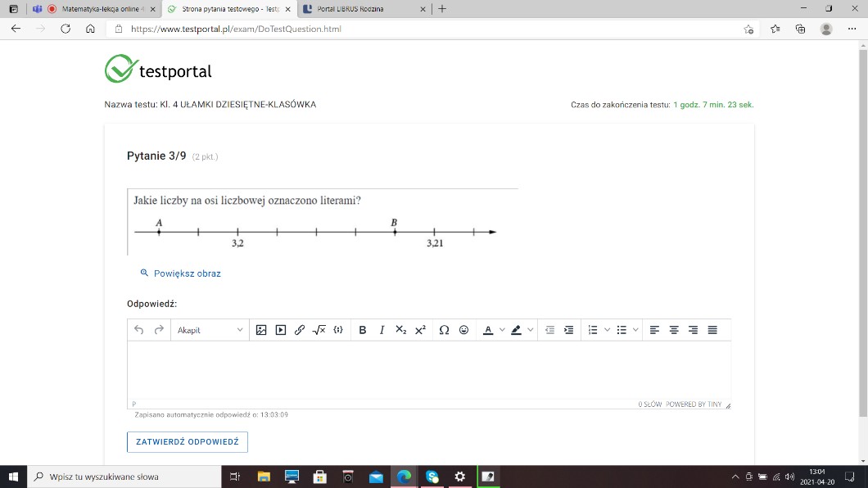Image resolution: width=868 pixels, height=488 pixels.
Task: Toggle superscript formatting
Action: 420,330
